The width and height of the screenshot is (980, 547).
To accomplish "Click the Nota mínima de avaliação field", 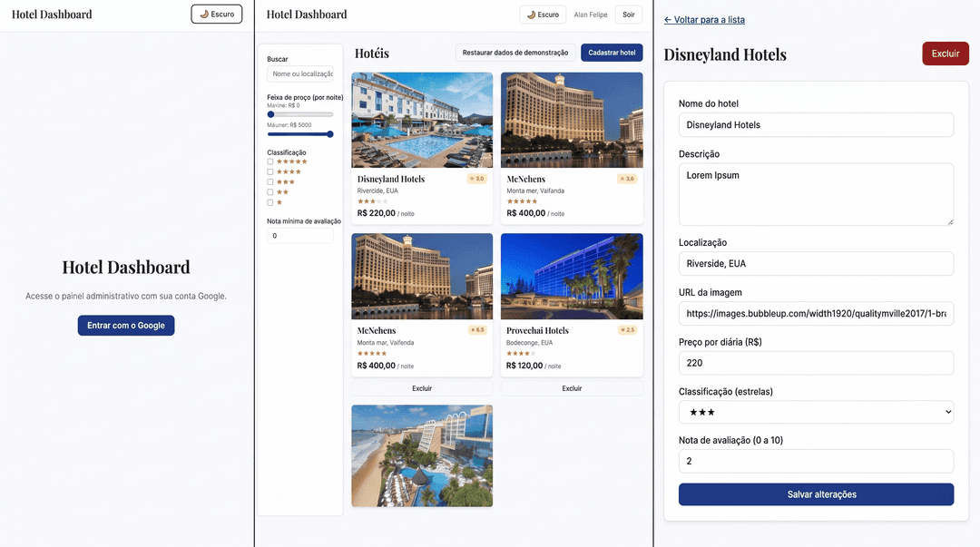I will tap(300, 236).
